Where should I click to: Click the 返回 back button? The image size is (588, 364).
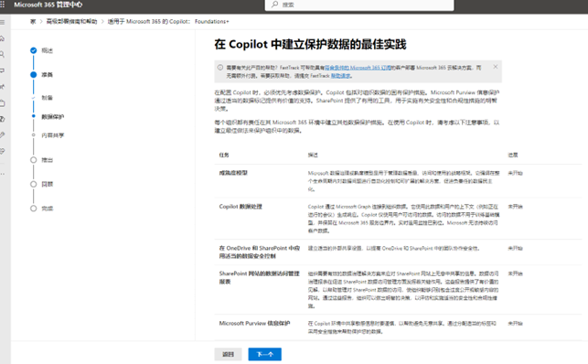pyautogui.click(x=228, y=354)
